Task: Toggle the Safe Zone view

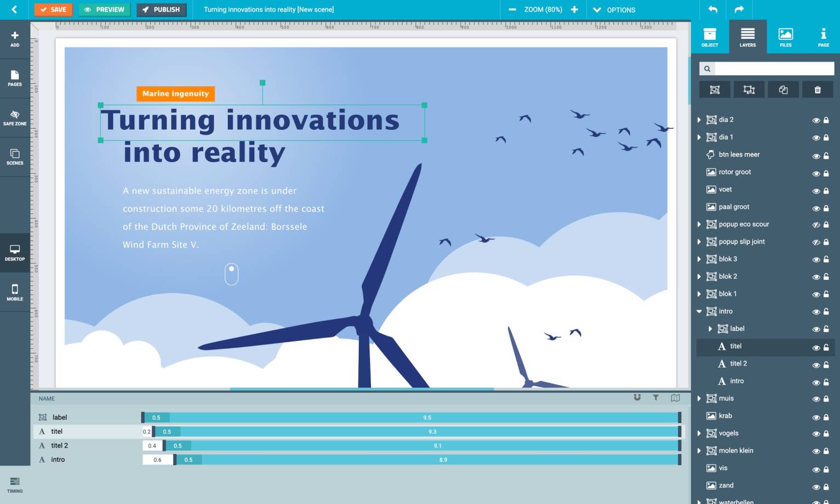Action: (15, 118)
